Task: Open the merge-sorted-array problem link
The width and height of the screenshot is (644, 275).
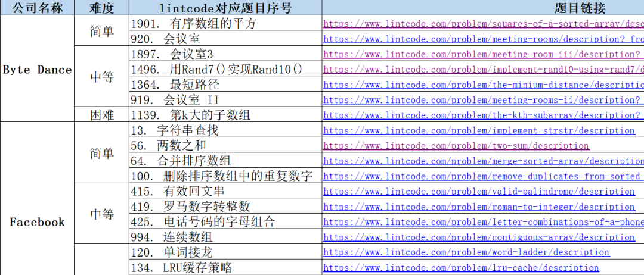Action: (484, 161)
